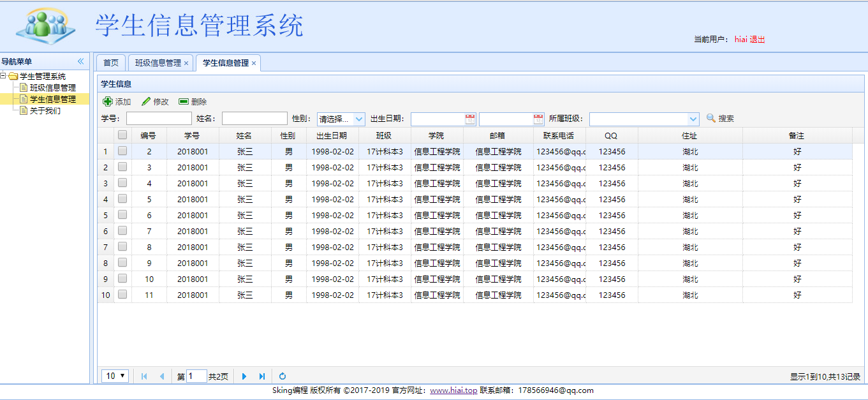Click the 修改 button
Image resolution: width=868 pixels, height=400 pixels.
pos(155,102)
